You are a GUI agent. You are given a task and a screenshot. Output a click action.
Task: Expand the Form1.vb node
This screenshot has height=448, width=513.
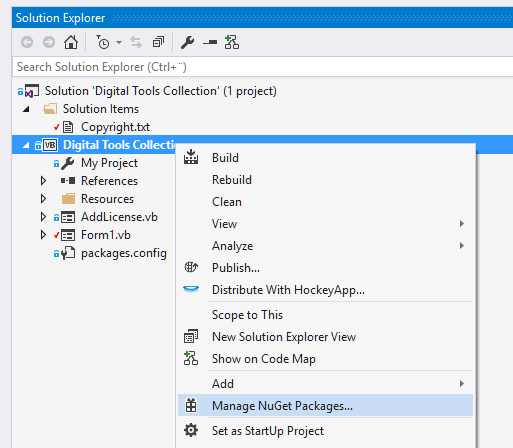(43, 235)
